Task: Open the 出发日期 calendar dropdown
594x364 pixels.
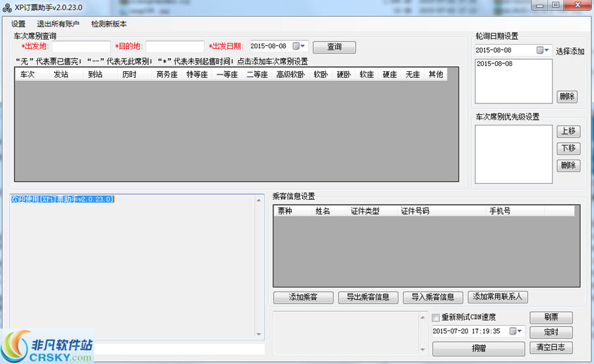Action: 299,46
